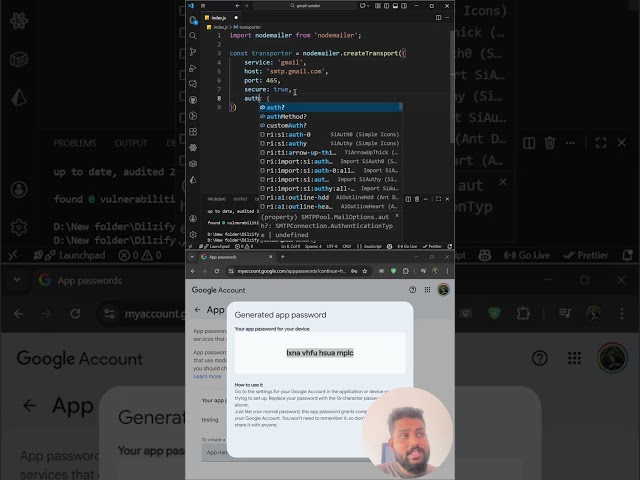Close the App passwords Chrome tab

pos(270,257)
